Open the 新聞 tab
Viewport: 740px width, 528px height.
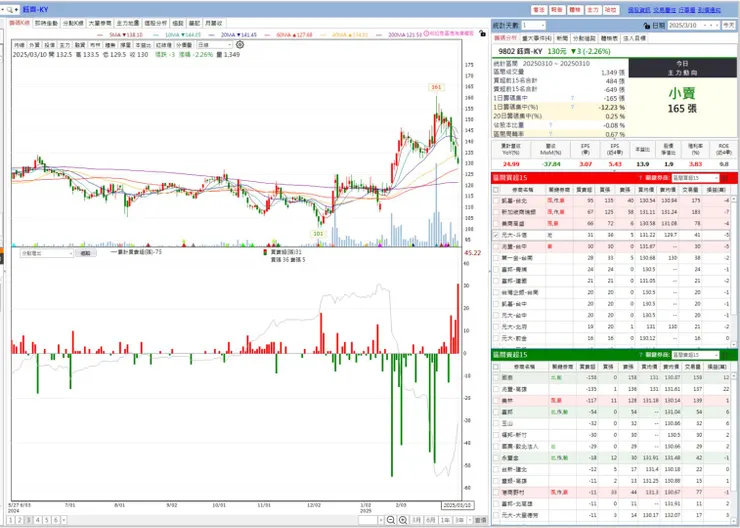(561, 38)
